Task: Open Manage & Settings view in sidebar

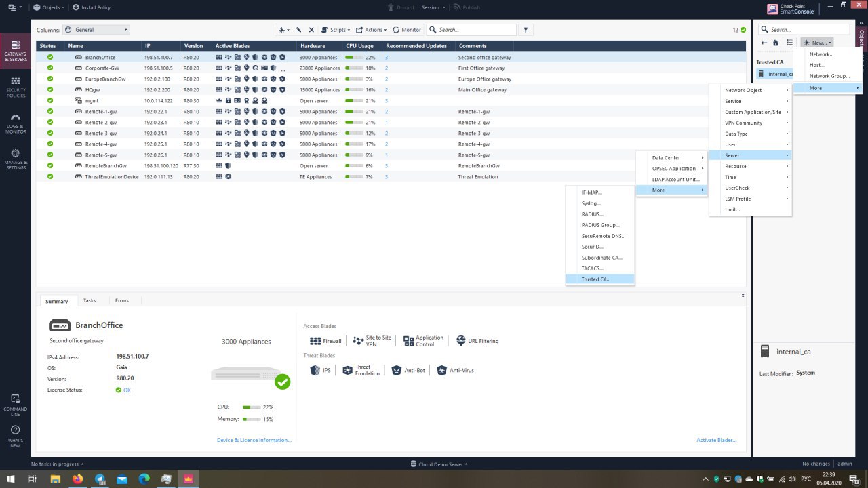Action: click(x=16, y=160)
